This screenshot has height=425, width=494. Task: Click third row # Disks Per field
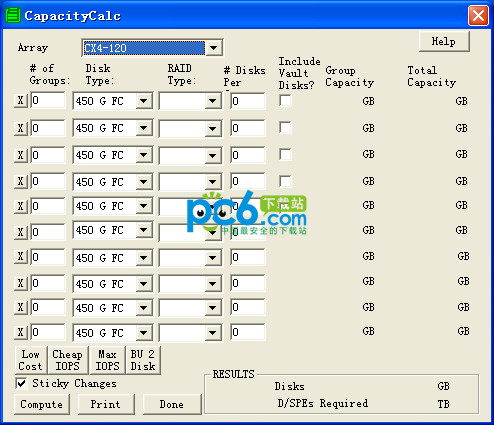click(248, 155)
